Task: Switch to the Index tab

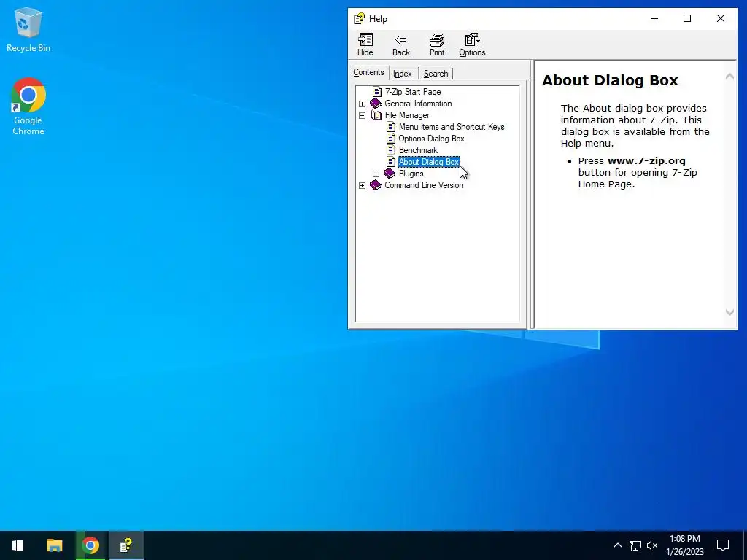Action: tap(403, 74)
